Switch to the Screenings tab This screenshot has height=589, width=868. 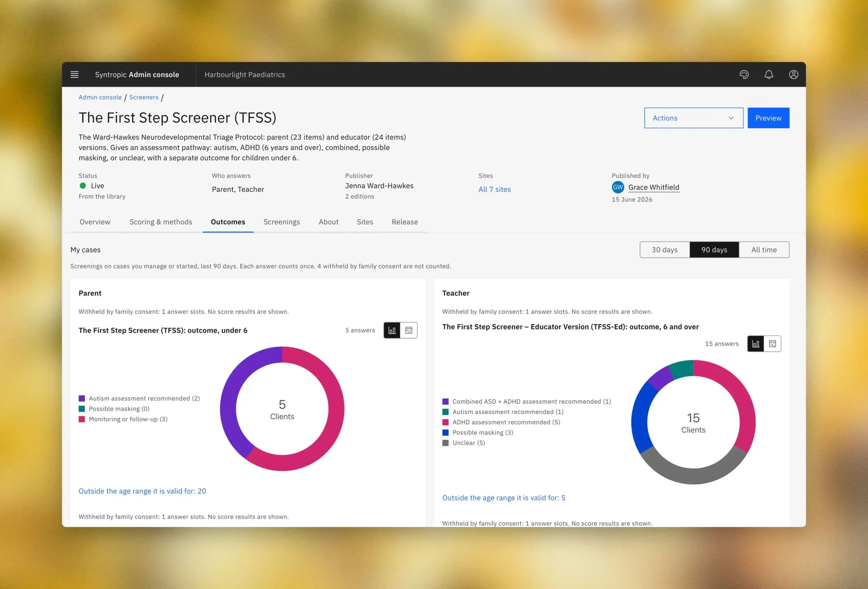tap(282, 222)
